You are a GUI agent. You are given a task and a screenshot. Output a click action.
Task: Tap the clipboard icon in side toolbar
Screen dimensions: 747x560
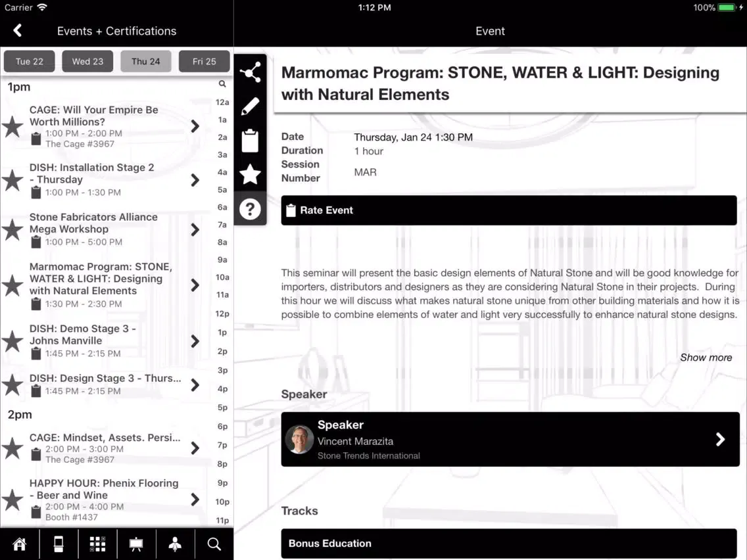[250, 141]
